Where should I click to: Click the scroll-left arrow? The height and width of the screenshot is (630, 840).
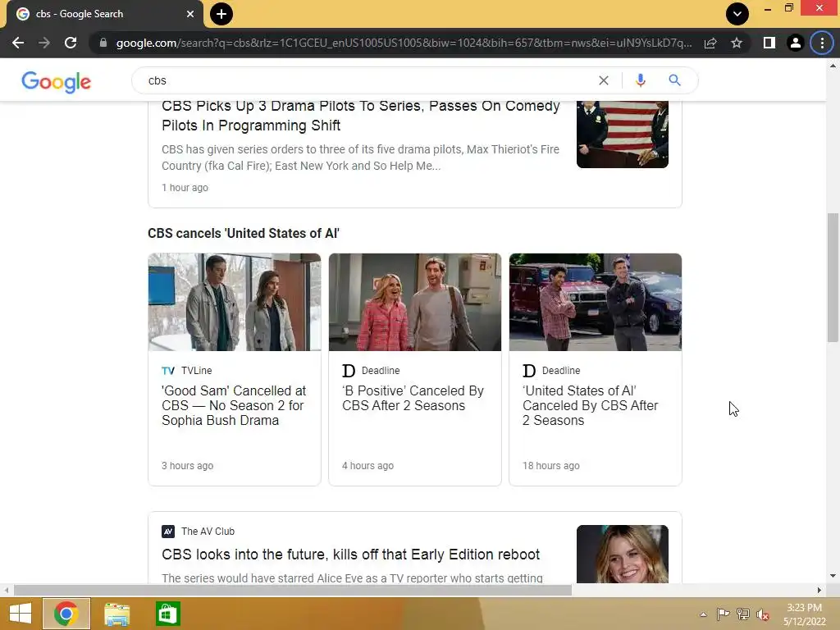7,591
